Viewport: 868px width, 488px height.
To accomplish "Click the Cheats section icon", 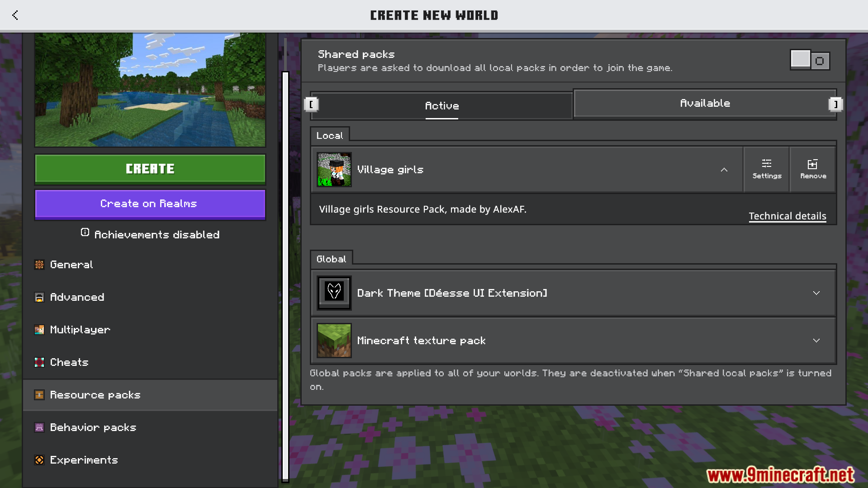I will (39, 362).
